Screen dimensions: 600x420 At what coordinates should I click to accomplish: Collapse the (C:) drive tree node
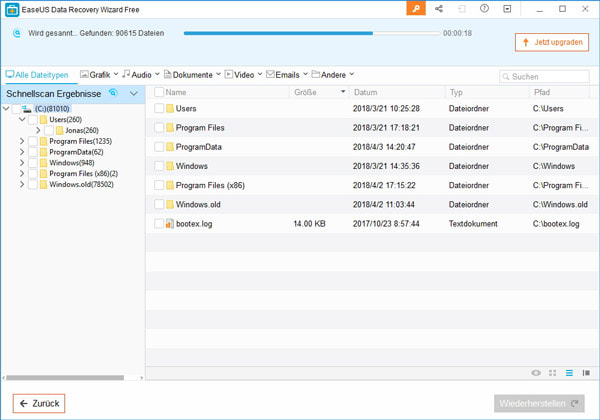(x=6, y=109)
